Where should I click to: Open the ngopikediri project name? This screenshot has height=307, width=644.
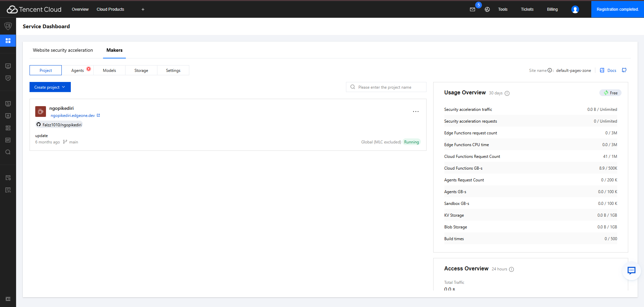(61, 108)
